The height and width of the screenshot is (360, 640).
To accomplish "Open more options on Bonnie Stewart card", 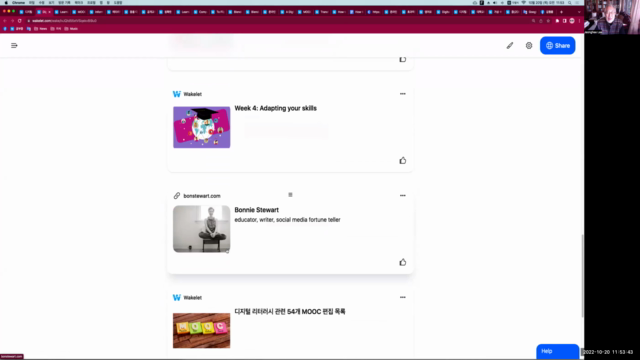I will (402, 196).
